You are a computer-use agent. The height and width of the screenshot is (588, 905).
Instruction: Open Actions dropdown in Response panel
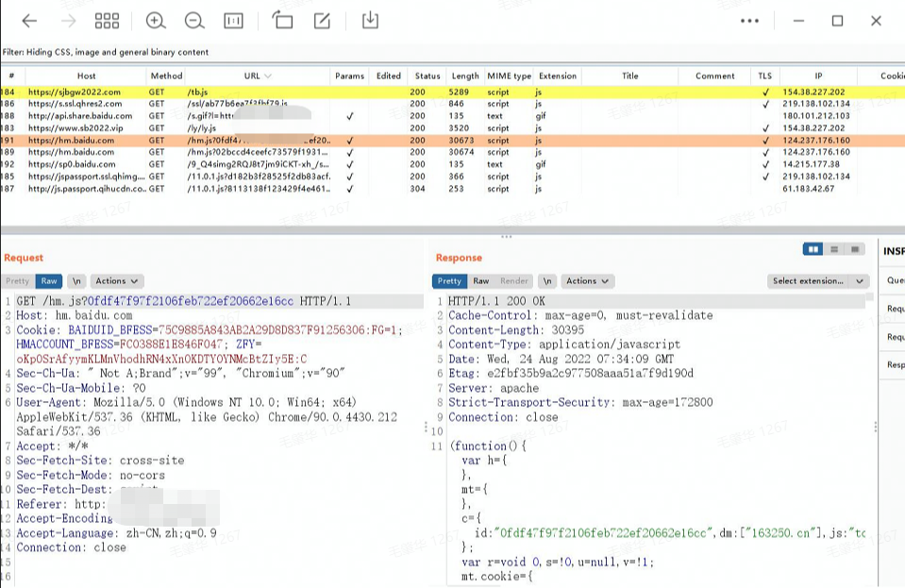coord(588,281)
